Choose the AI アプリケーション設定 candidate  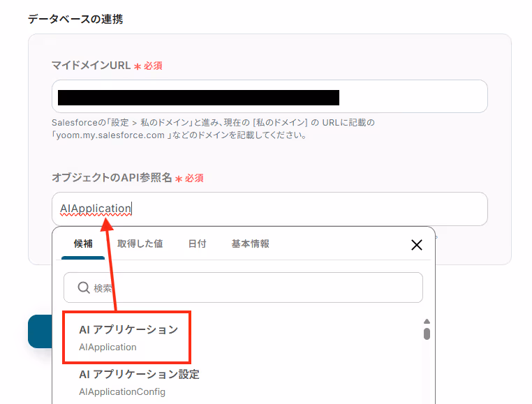click(139, 382)
